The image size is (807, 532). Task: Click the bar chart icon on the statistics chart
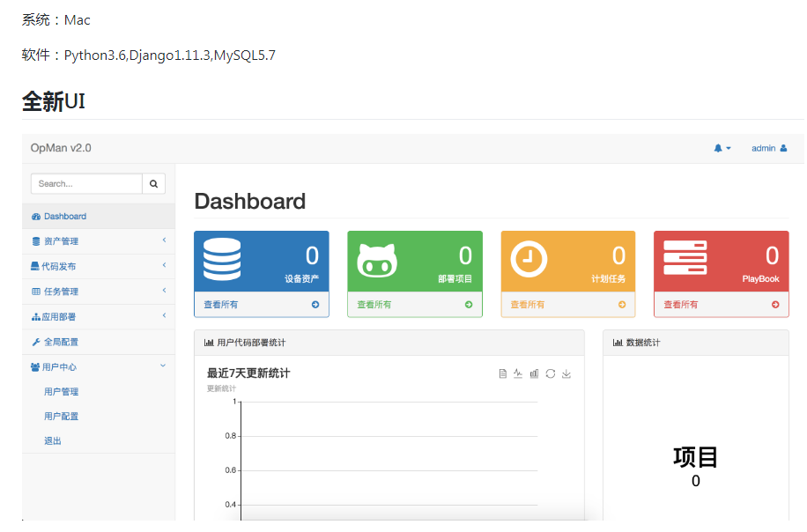click(x=533, y=373)
